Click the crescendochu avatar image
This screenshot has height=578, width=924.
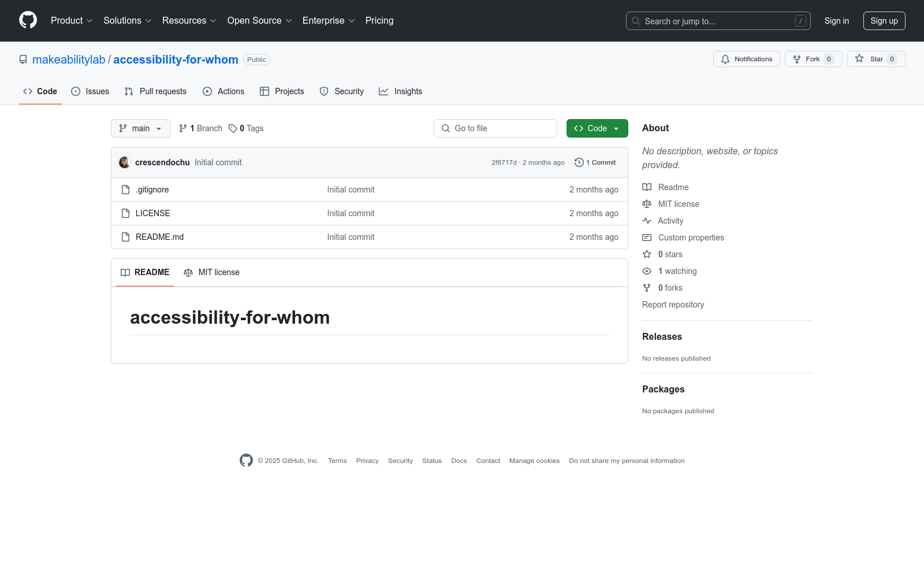coord(124,162)
